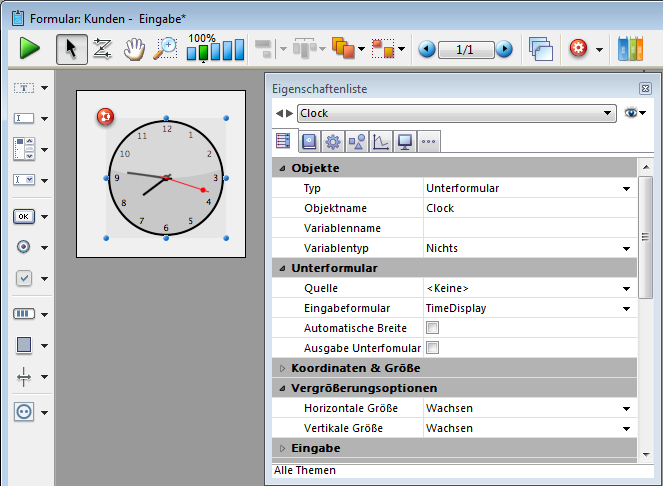Image resolution: width=663 pixels, height=486 pixels.
Task: Select the arrow selection tool
Action: point(70,48)
